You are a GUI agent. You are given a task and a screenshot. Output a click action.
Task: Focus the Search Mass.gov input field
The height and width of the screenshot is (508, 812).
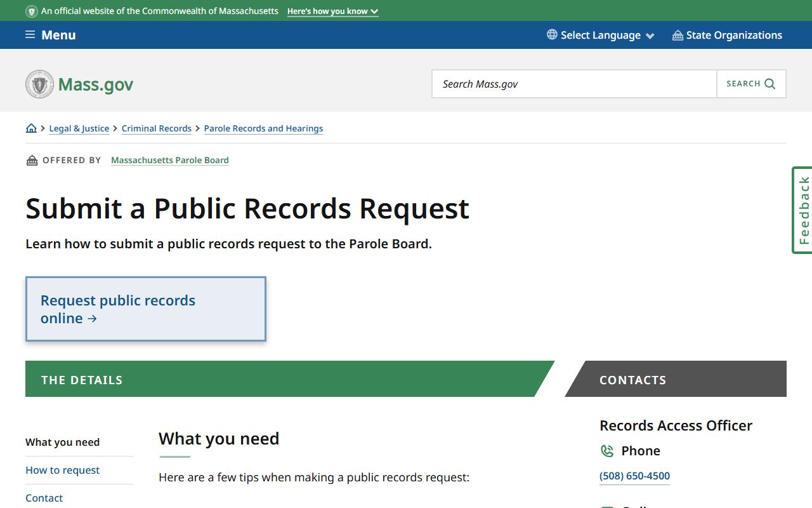click(x=574, y=84)
